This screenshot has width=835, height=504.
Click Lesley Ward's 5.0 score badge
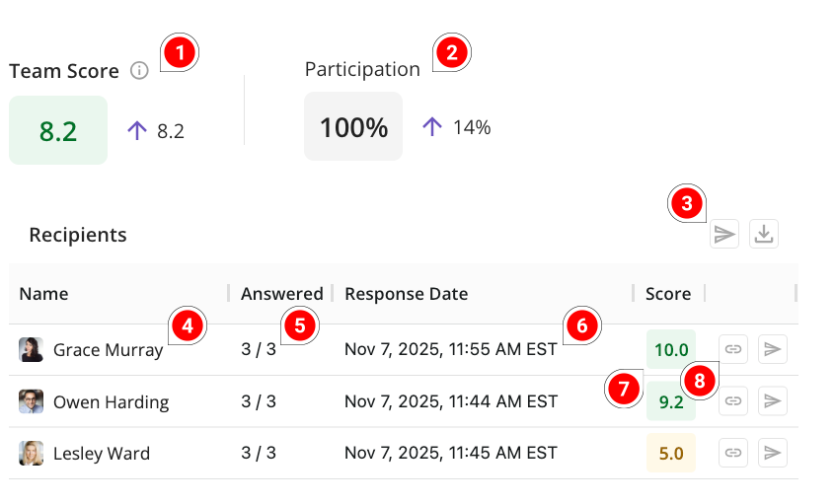point(671,453)
